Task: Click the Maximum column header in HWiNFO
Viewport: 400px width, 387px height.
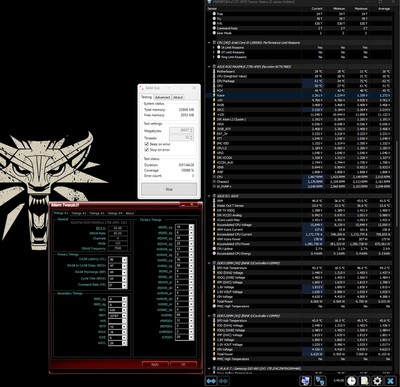Action: [358, 9]
